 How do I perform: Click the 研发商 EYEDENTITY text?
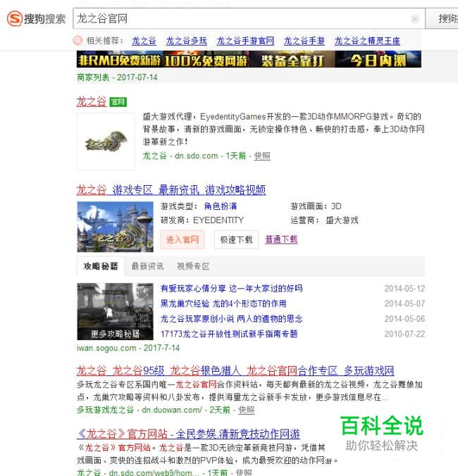202,220
